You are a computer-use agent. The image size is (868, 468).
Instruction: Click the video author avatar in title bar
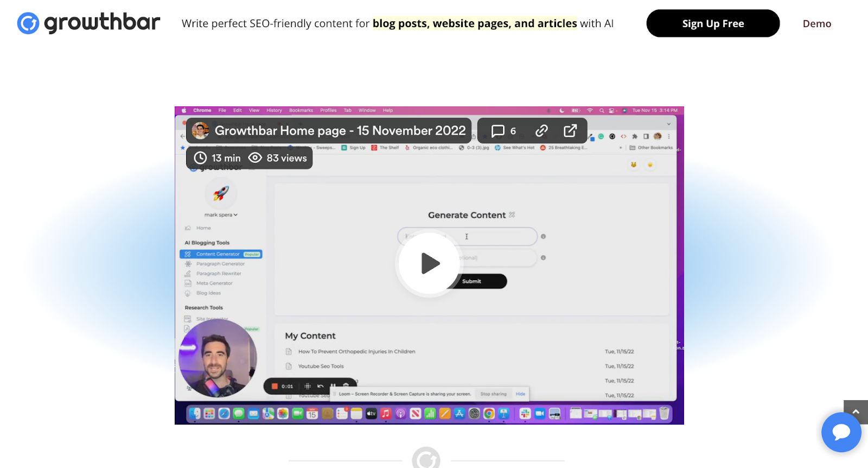(201, 131)
